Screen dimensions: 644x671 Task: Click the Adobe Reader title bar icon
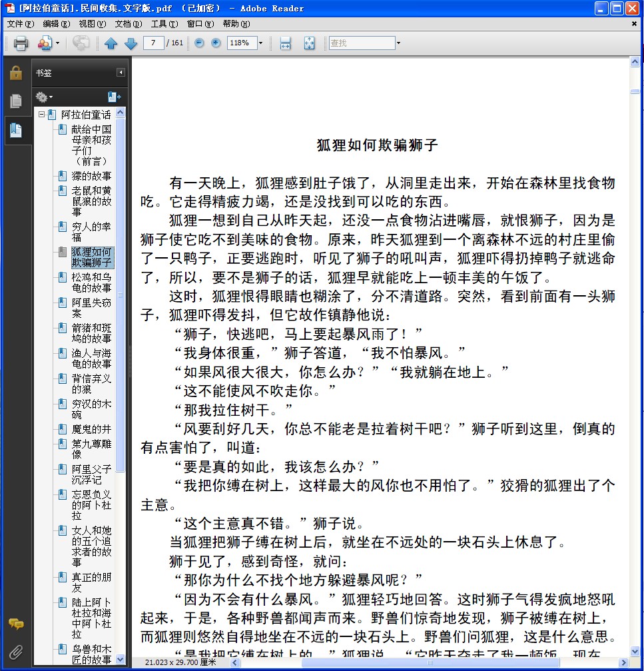pos(9,8)
